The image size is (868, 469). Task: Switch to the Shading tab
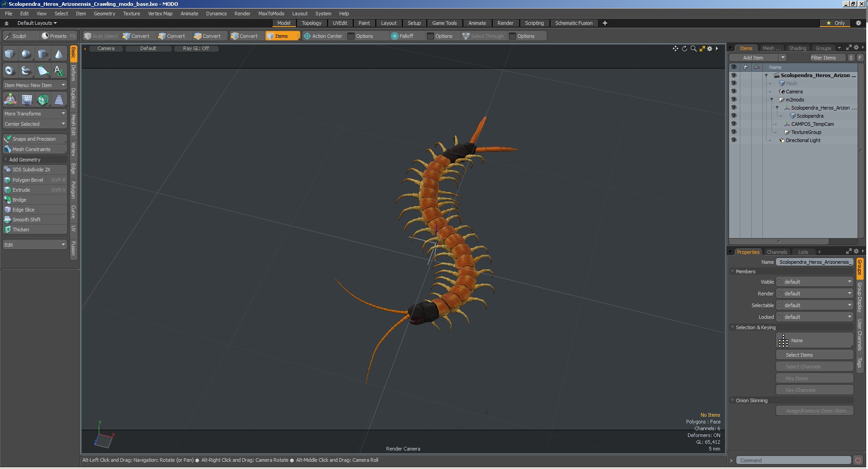[x=798, y=48]
